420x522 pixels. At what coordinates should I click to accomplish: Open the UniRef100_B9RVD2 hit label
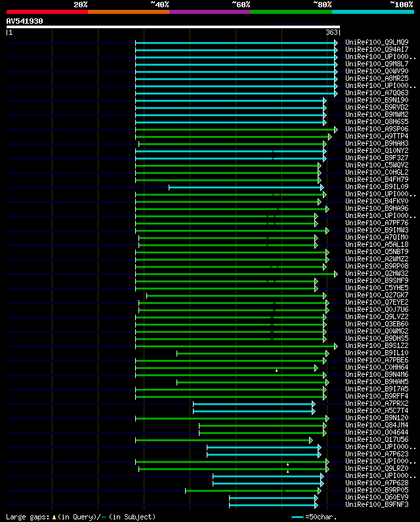(x=377, y=108)
